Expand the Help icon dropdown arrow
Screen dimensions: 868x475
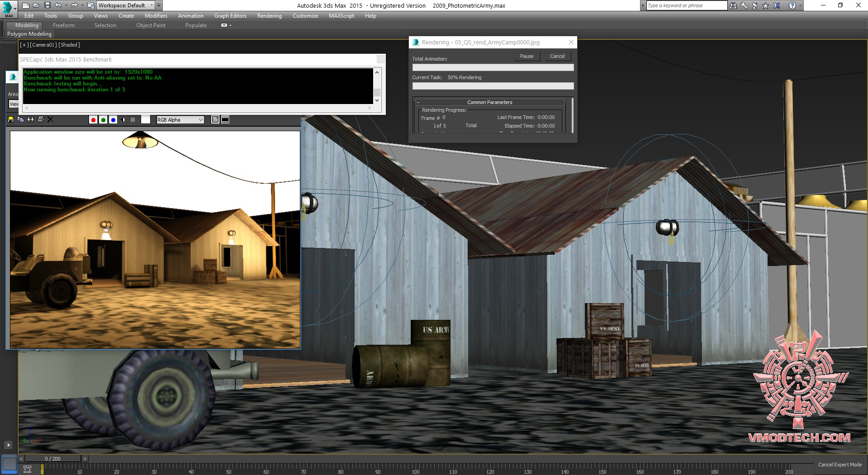(x=800, y=5)
